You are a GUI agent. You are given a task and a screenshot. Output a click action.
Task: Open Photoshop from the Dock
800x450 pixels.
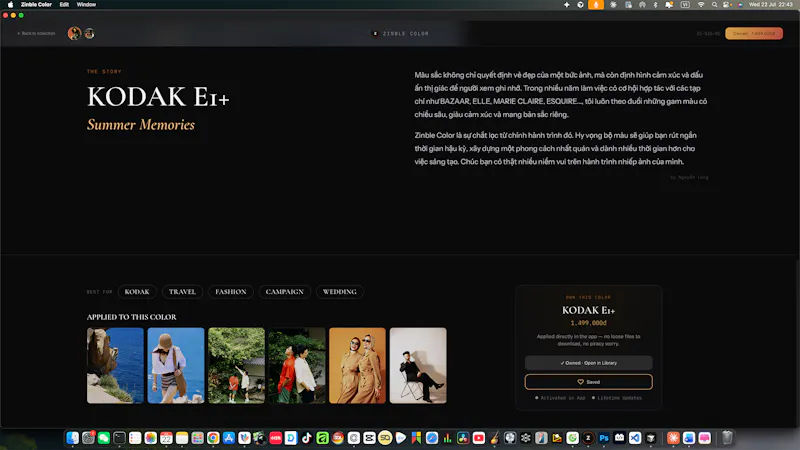[604, 438]
